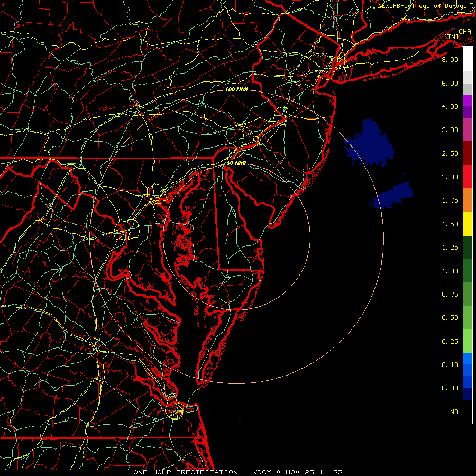Click the darkest green swatch beside 1.25
Image resolution: width=476 pixels, height=476 pixels.
tap(467, 247)
